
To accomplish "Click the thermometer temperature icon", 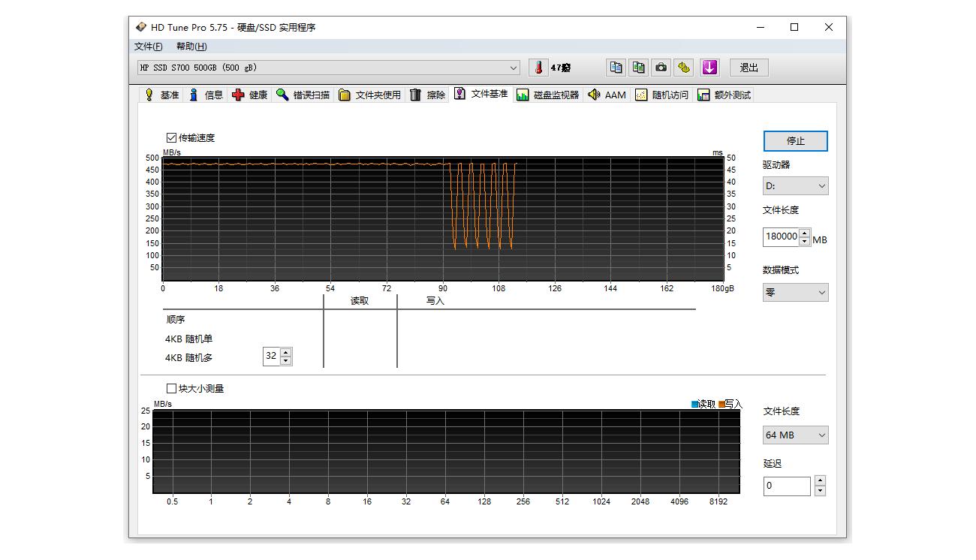I will (538, 68).
